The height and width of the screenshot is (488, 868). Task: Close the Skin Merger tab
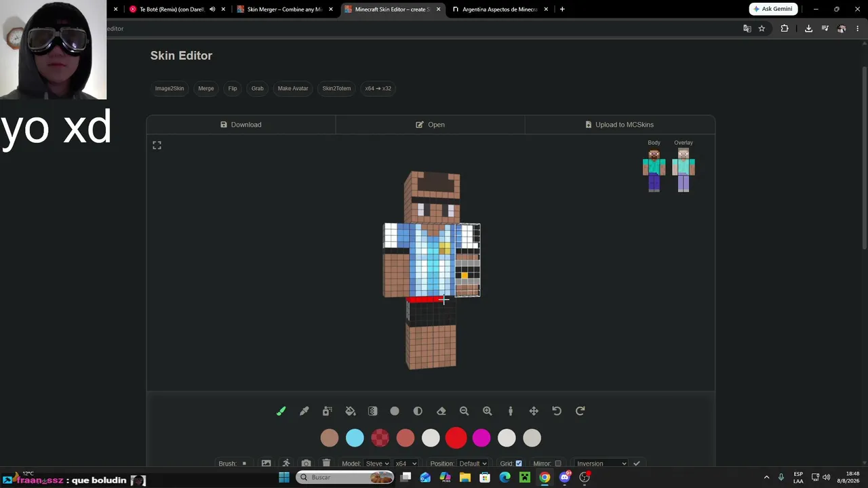[x=331, y=9]
